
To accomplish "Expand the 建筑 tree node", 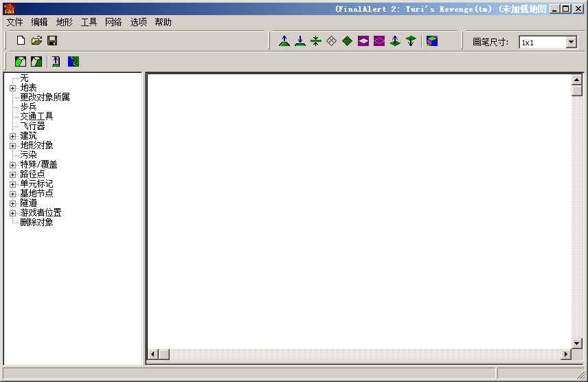I will pos(13,136).
